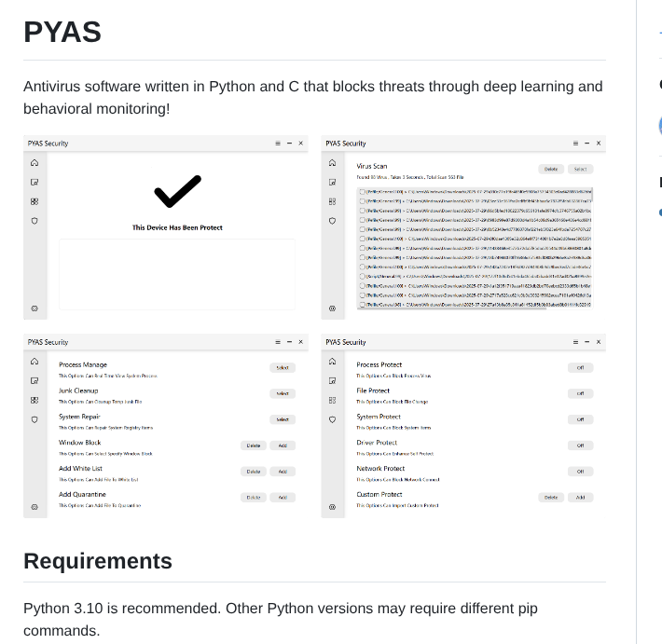Click the large black checkmark image

[x=177, y=193]
